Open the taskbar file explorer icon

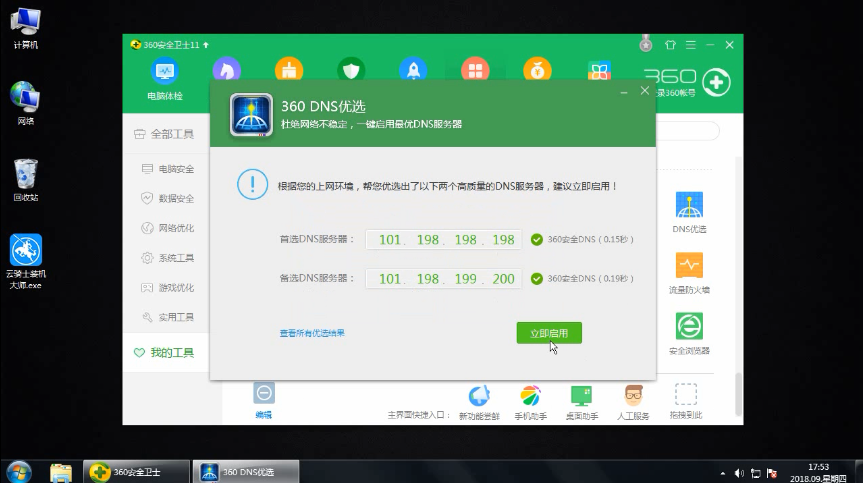pyautogui.click(x=61, y=472)
